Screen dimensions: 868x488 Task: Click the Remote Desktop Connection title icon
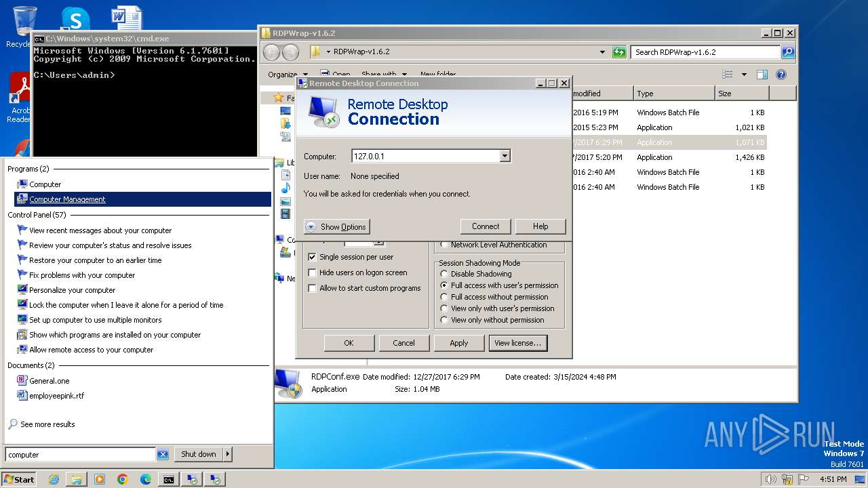click(x=303, y=83)
